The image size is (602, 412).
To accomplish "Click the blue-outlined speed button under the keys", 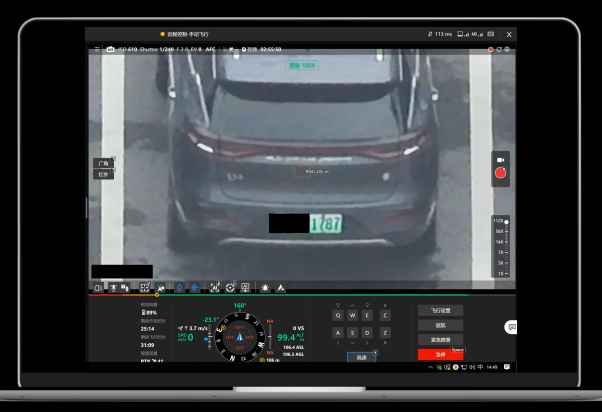I will [361, 357].
